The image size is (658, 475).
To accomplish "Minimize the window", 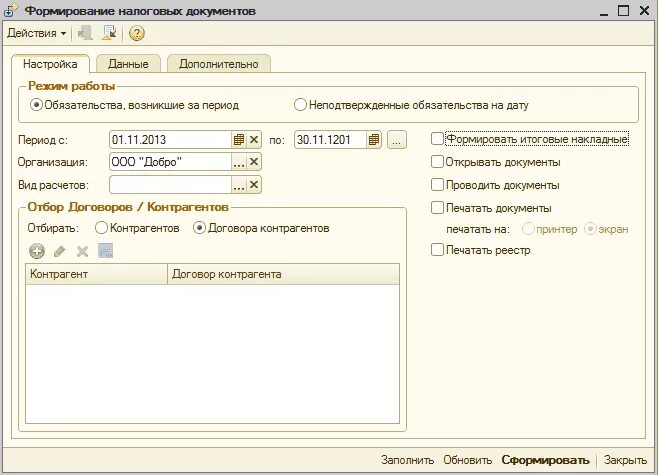I will 604,11.
